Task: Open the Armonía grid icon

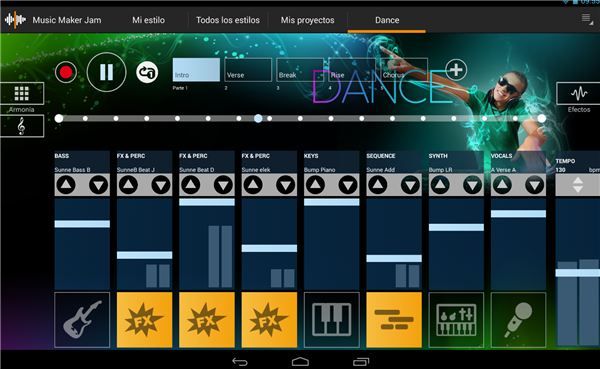Action: pyautogui.click(x=22, y=93)
